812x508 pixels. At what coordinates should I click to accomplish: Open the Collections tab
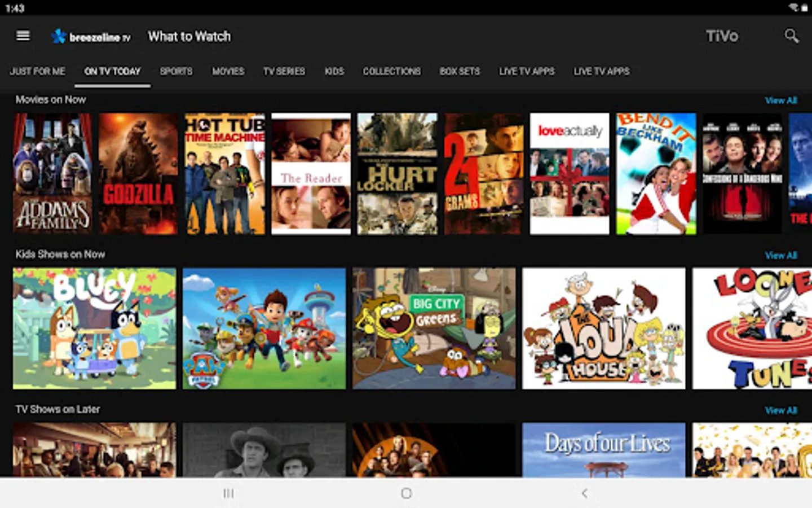tap(391, 71)
